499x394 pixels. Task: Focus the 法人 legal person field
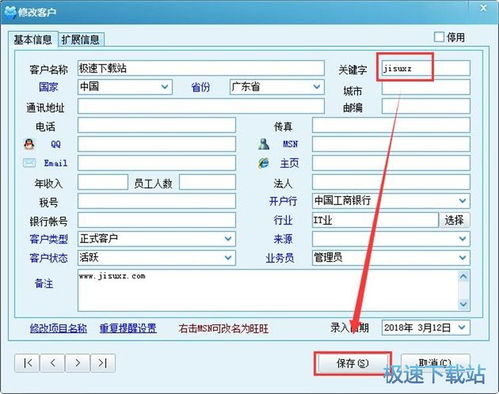click(x=391, y=182)
